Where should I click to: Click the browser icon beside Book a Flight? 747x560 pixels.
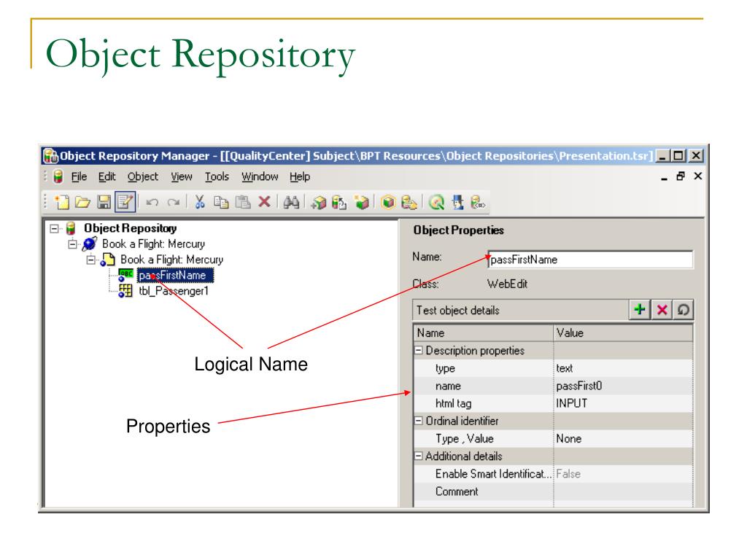(90, 244)
